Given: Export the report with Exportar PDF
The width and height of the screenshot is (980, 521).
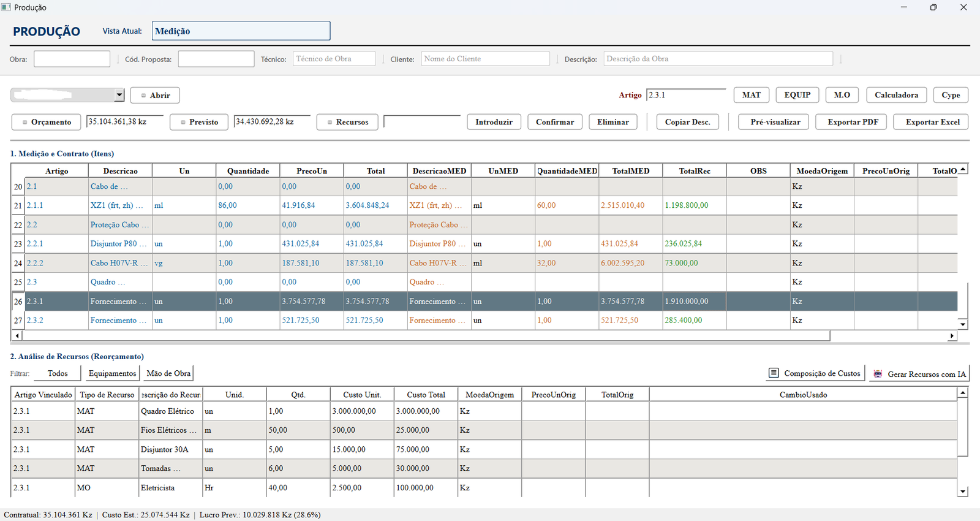Looking at the screenshot, I should coord(853,122).
